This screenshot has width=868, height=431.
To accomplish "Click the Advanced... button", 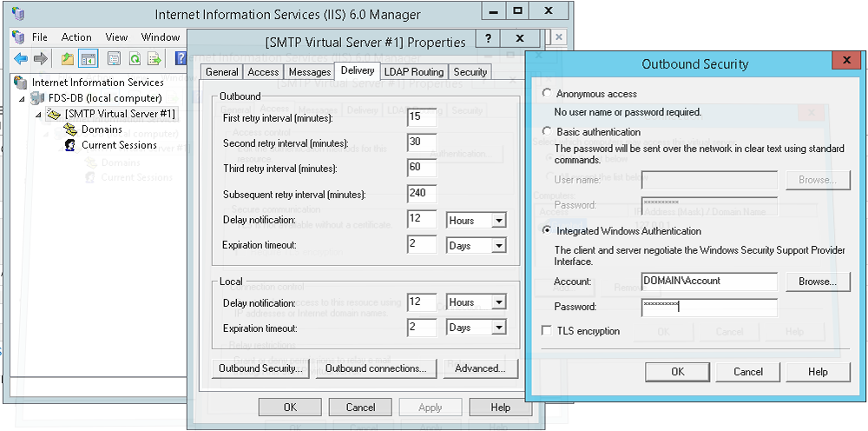I will (480, 368).
